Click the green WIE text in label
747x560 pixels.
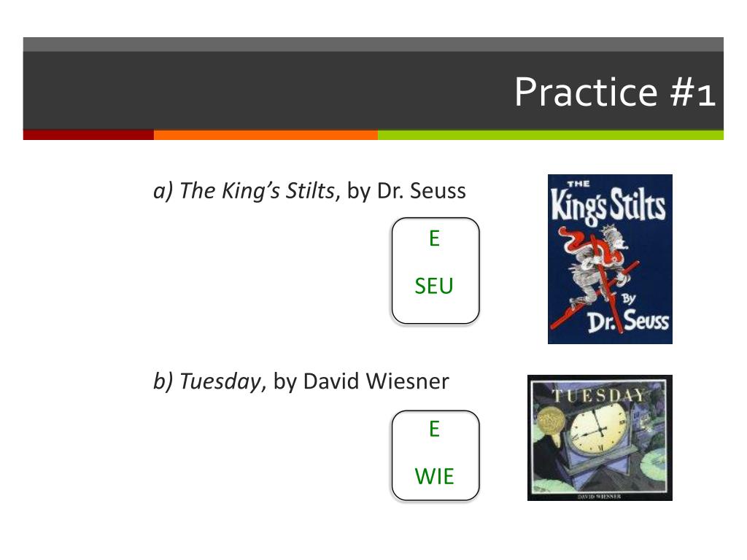[x=435, y=477]
